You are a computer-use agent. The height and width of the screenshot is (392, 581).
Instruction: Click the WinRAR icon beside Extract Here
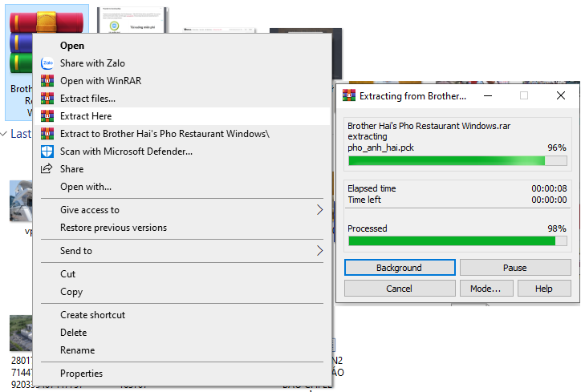[47, 116]
